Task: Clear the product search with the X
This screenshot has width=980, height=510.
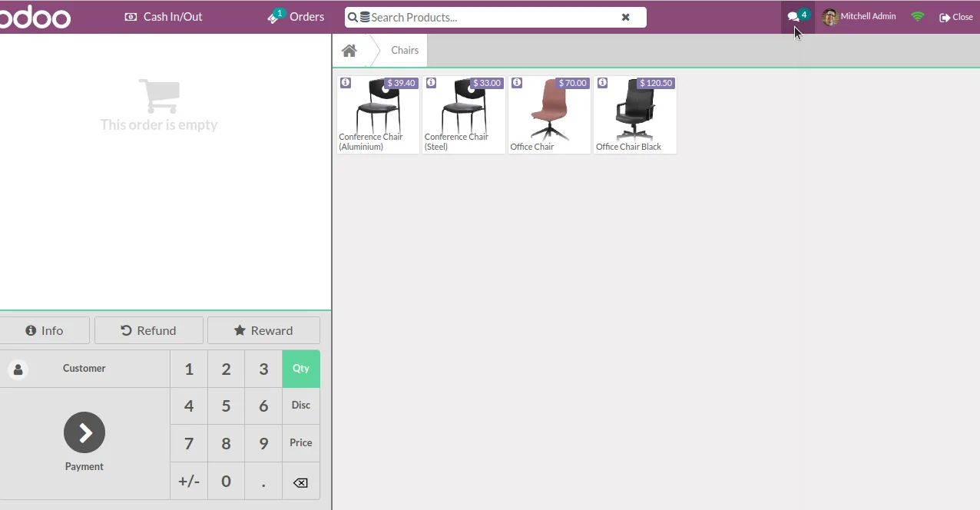Action: click(x=626, y=17)
